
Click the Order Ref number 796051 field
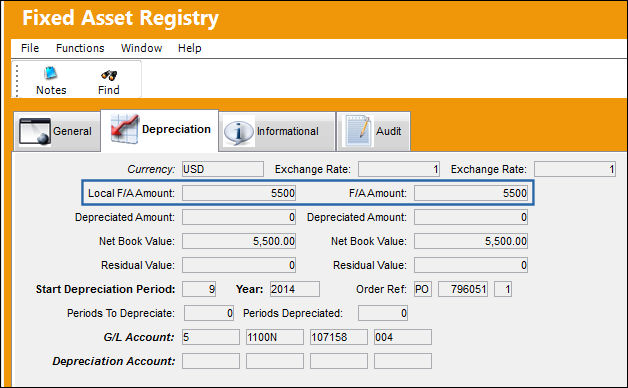463,289
